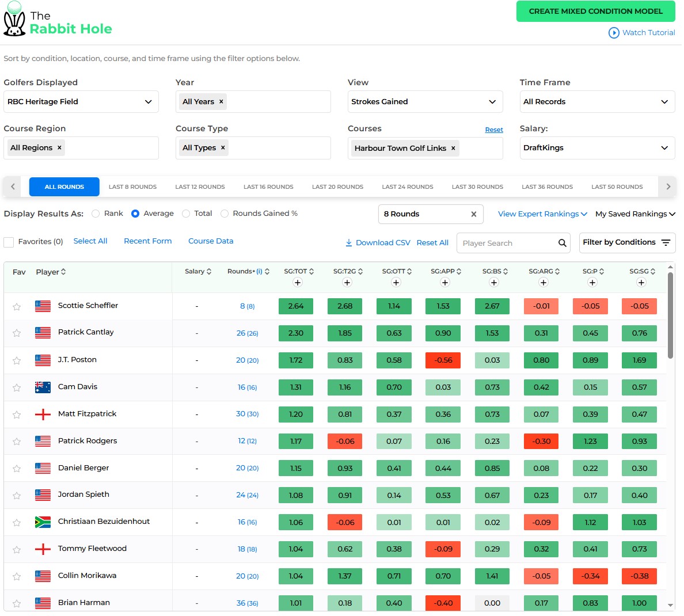
Task: Select Average display option
Action: (x=136, y=214)
